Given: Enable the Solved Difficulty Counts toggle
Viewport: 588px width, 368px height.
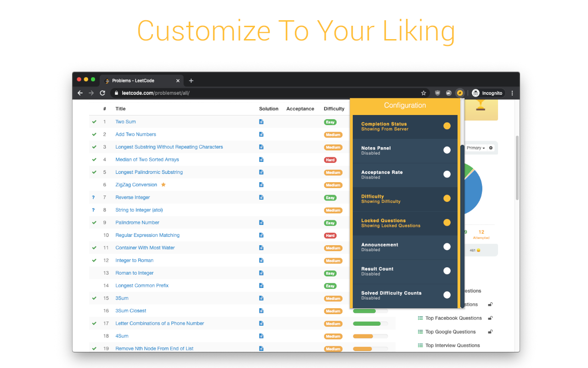Looking at the screenshot, I should pyautogui.click(x=447, y=295).
